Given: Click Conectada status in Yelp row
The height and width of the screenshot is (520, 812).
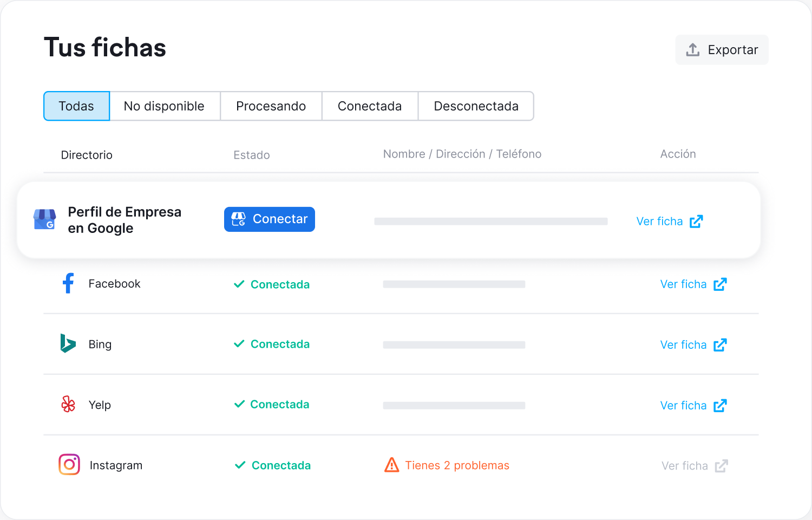Looking at the screenshot, I should (x=279, y=404).
